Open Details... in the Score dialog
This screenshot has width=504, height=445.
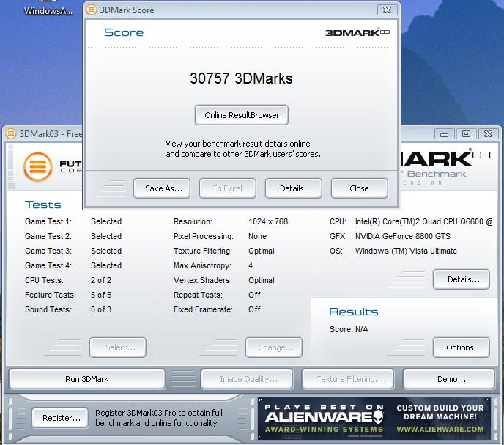[294, 188]
